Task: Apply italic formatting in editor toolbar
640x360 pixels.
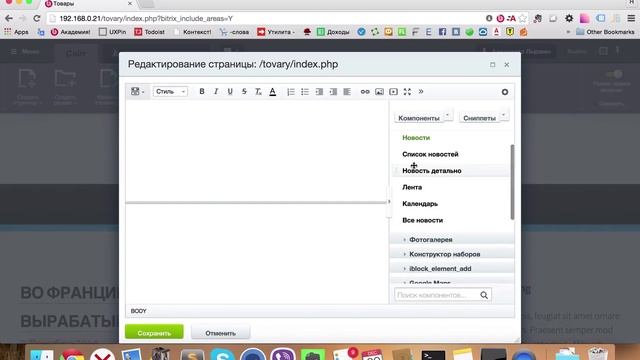Action: click(216, 91)
